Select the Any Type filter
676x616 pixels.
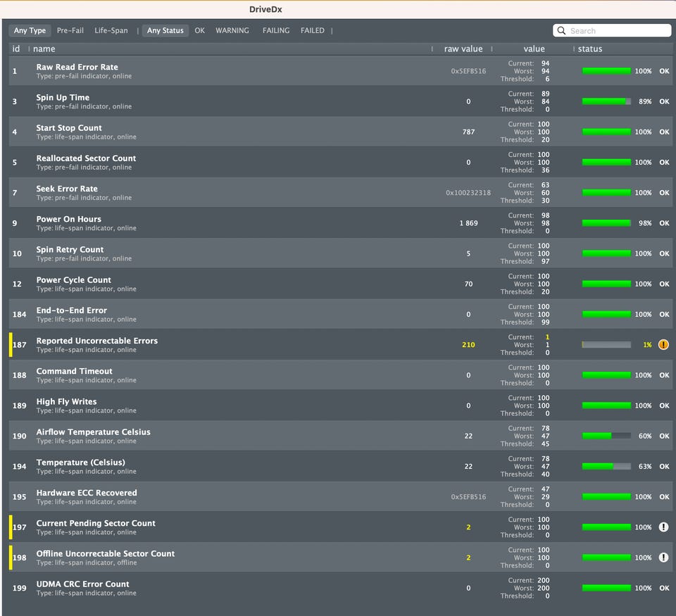click(x=30, y=30)
